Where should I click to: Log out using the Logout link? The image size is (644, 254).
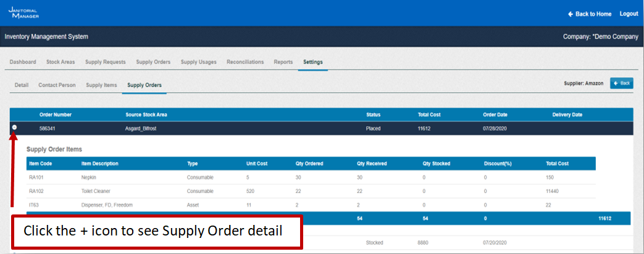coord(629,14)
